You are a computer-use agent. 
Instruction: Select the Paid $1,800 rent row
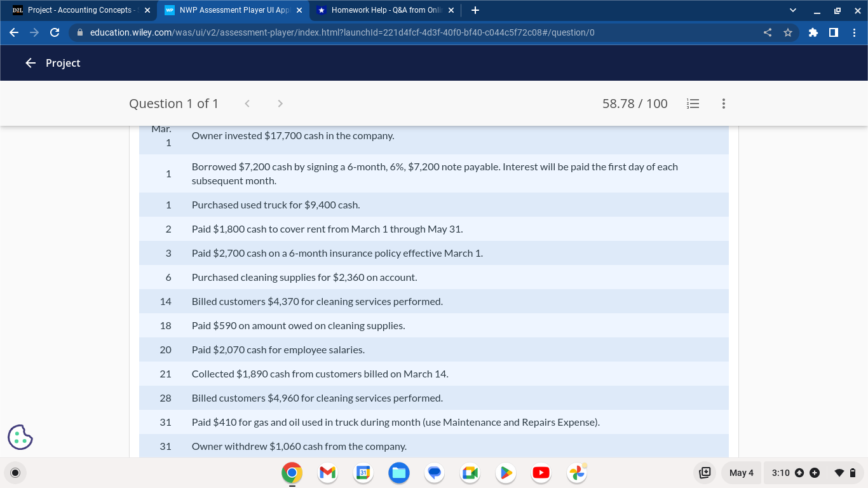434,229
